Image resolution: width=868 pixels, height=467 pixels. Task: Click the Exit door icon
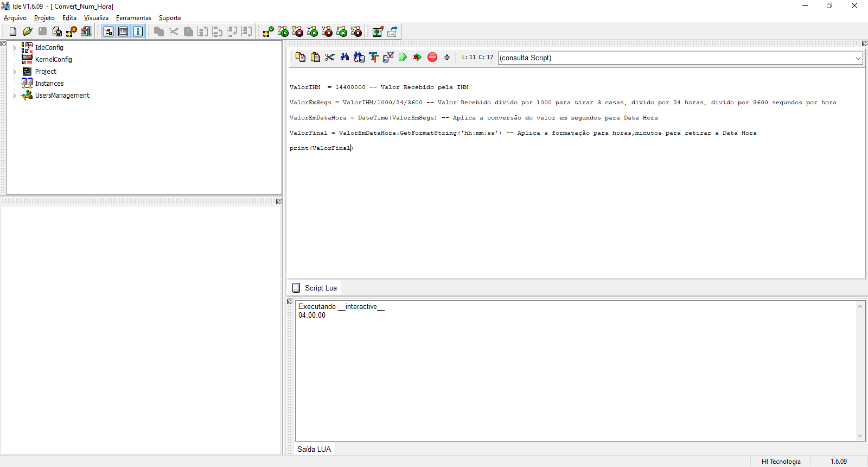[86, 31]
